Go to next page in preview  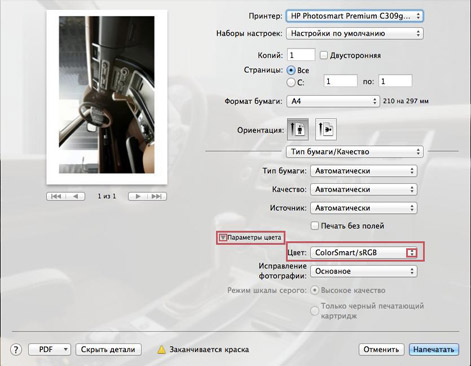[138, 196]
